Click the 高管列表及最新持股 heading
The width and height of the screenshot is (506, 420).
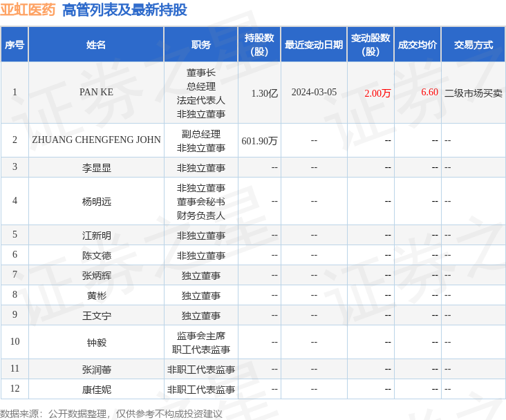pos(124,10)
